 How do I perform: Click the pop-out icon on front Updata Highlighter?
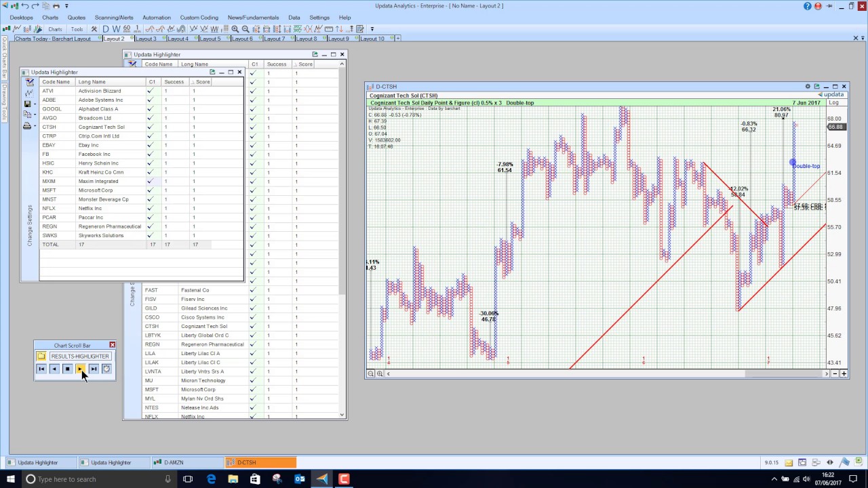pos(212,72)
